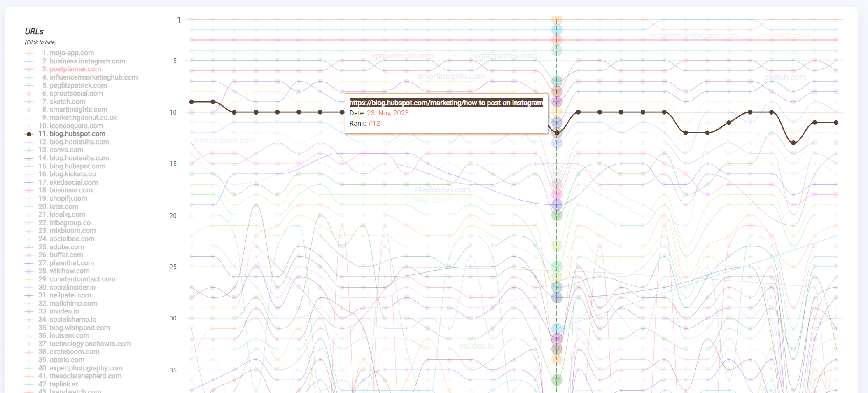Toggle mixbloom.com legend entry
This screenshot has width=868, height=393.
pyautogui.click(x=60, y=230)
